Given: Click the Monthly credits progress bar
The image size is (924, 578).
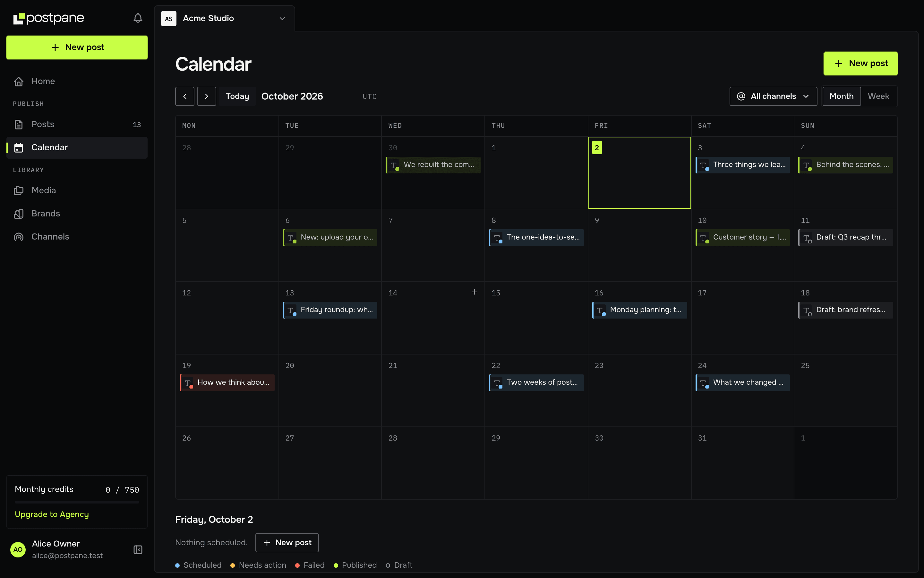Looking at the screenshot, I should pos(77,502).
